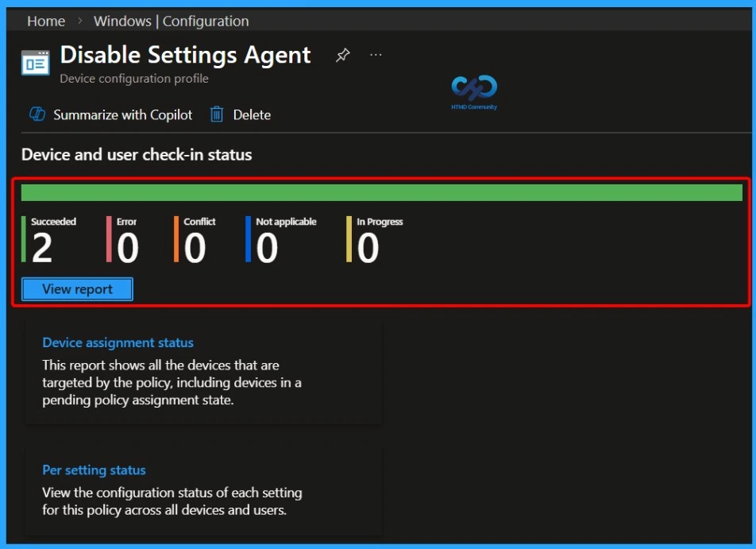
Task: Click the Succeeded counter showing 2
Action: click(x=43, y=241)
